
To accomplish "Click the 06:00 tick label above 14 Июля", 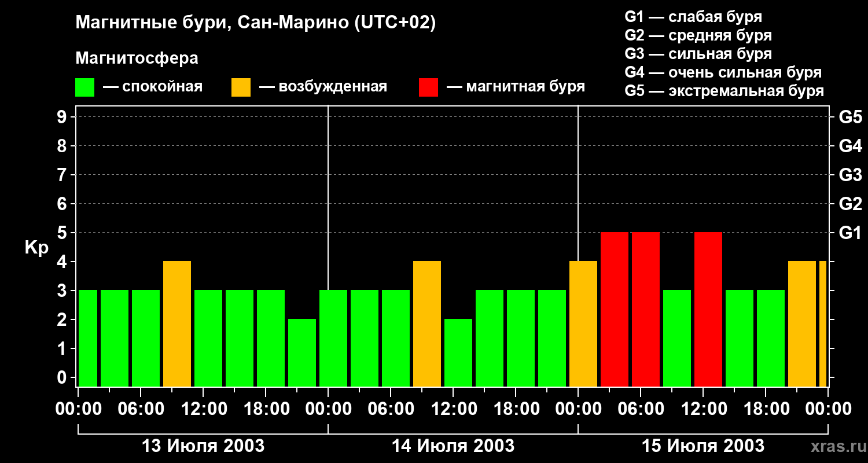I will pos(391,409).
